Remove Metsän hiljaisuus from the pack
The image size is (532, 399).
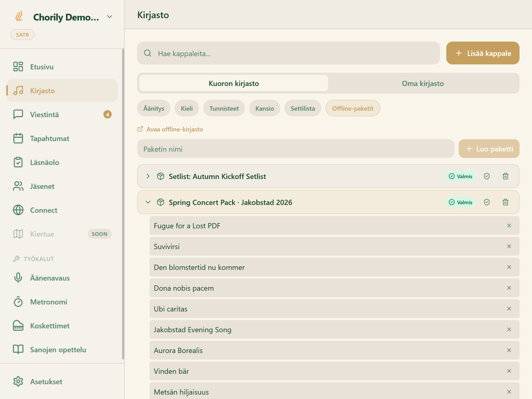[x=509, y=392]
